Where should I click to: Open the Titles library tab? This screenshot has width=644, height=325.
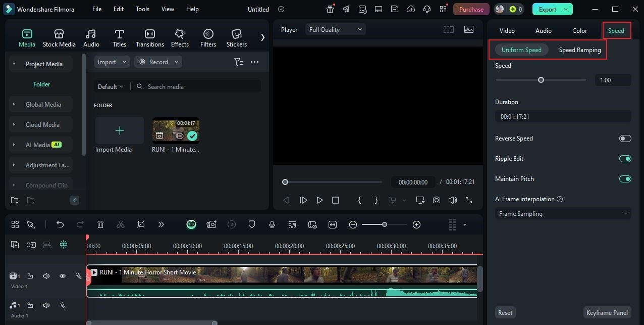(x=119, y=38)
